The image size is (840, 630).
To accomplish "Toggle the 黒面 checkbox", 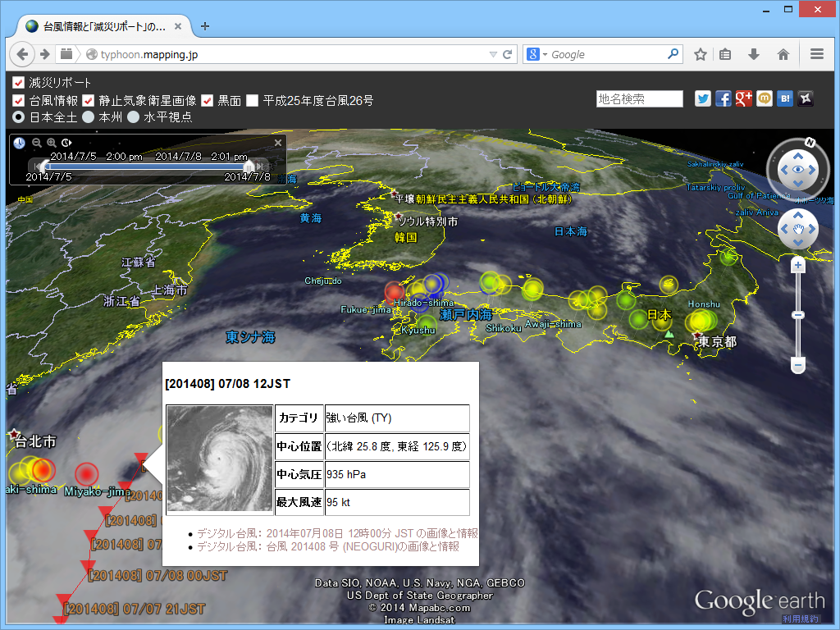I will tap(208, 100).
